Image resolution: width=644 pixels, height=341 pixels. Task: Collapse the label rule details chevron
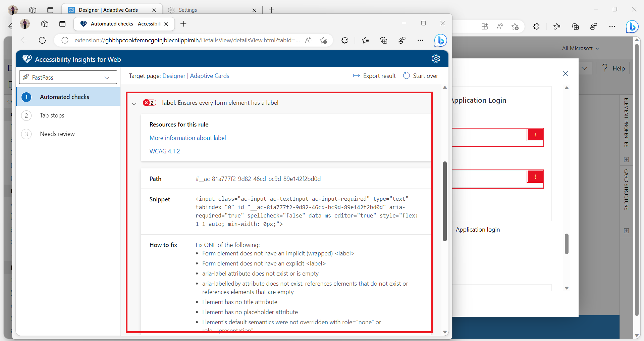(x=134, y=103)
